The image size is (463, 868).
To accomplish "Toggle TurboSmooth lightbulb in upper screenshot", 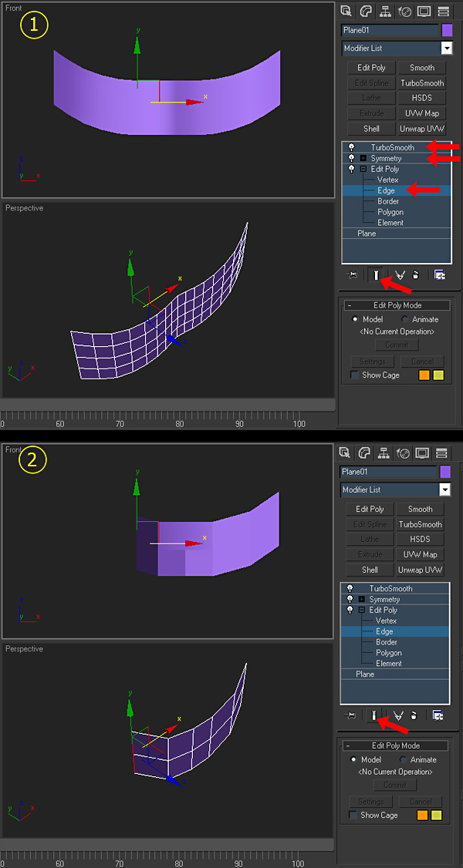I will coord(351,148).
